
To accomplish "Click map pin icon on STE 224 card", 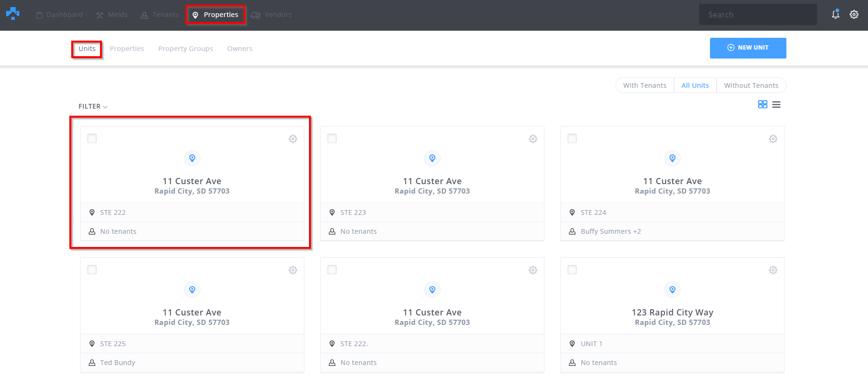I will 672,158.
